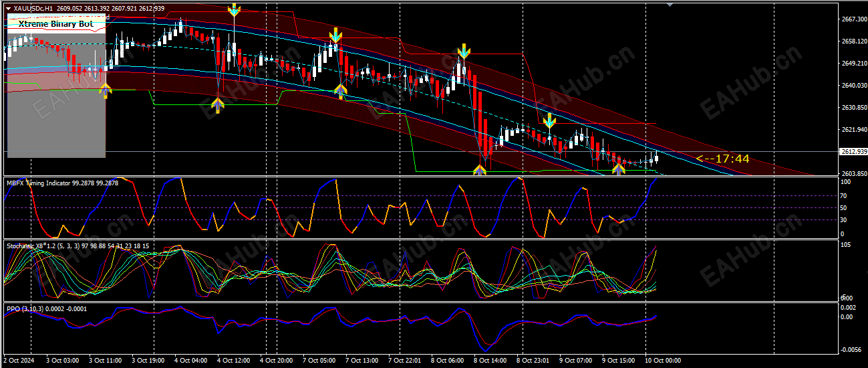Click PPO scale value 0.002

pyautogui.click(x=848, y=308)
